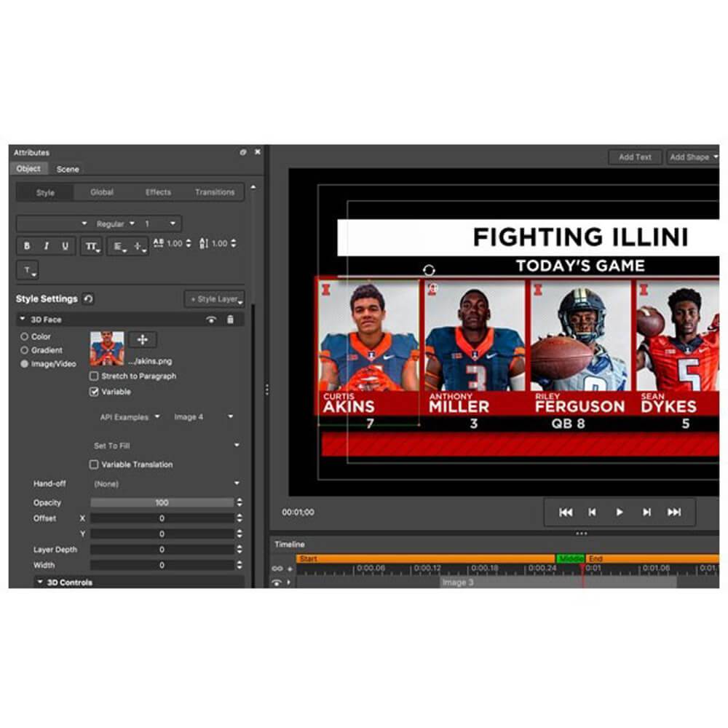Click the move image position button
Screen dimensions: 728x728
click(143, 339)
